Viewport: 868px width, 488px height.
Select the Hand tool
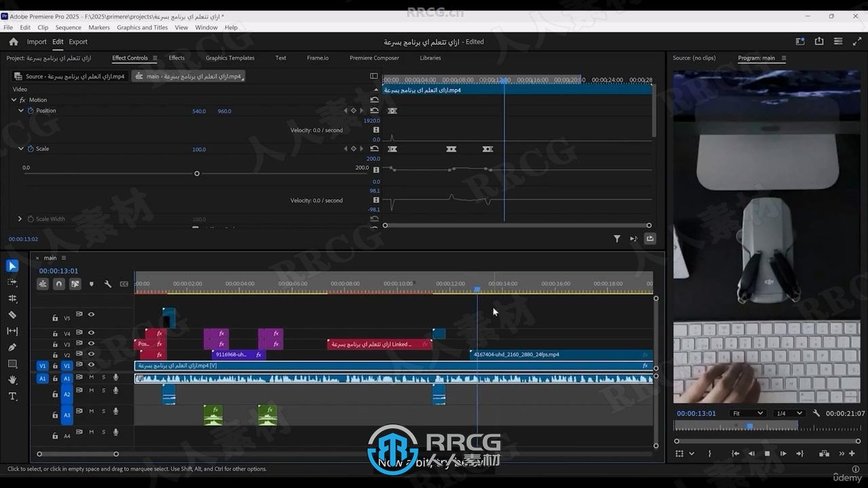12,380
